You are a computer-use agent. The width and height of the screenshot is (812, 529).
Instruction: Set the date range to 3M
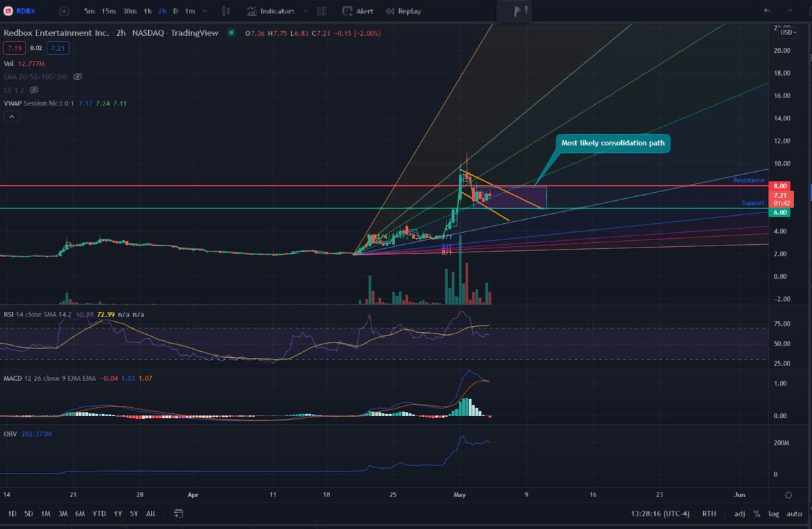63,514
